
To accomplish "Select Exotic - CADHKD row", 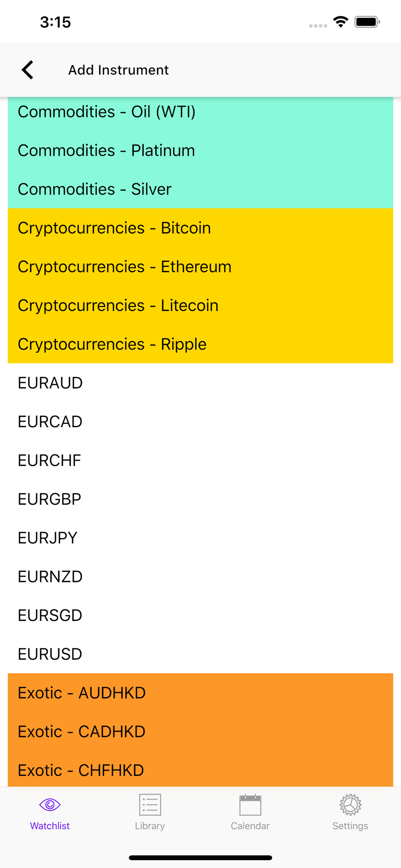I will [x=200, y=731].
